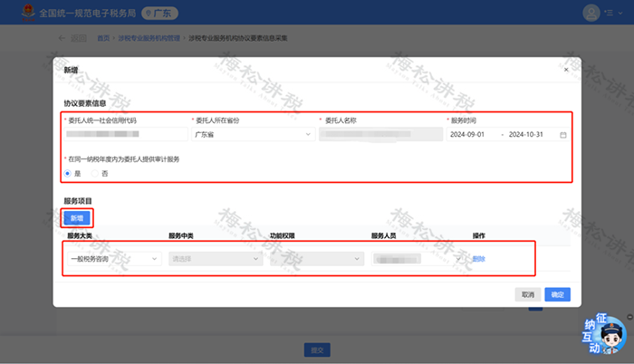
Task: Click the 删除 link in 操作 column
Action: click(x=479, y=258)
